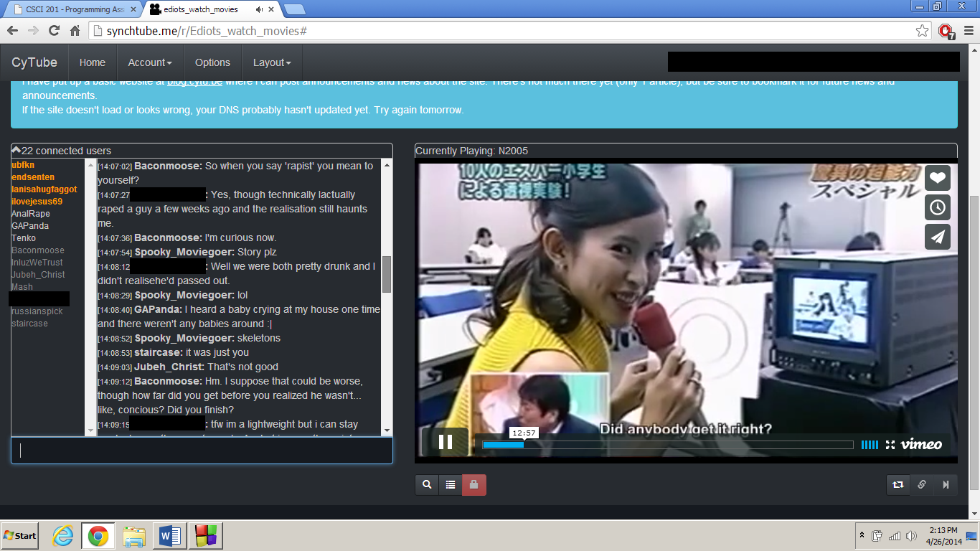Add video to Watch Later
Image resolution: width=980 pixels, height=551 pixels.
click(938, 207)
